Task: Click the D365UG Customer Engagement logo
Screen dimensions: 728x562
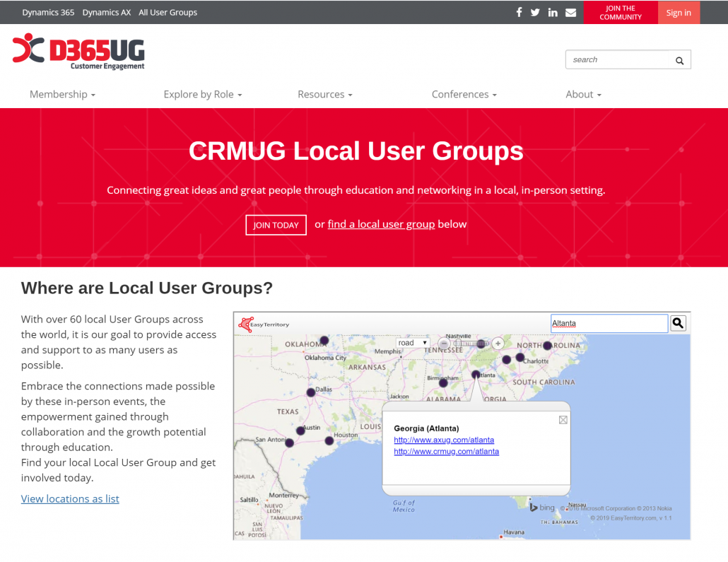Action: pyautogui.click(x=78, y=52)
